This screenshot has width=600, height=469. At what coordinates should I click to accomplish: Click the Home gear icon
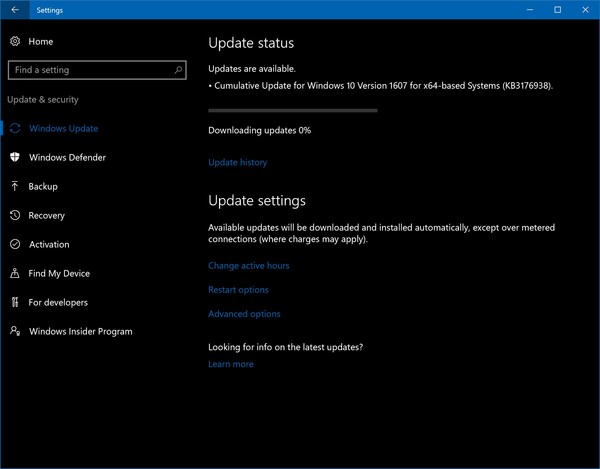[x=15, y=41]
